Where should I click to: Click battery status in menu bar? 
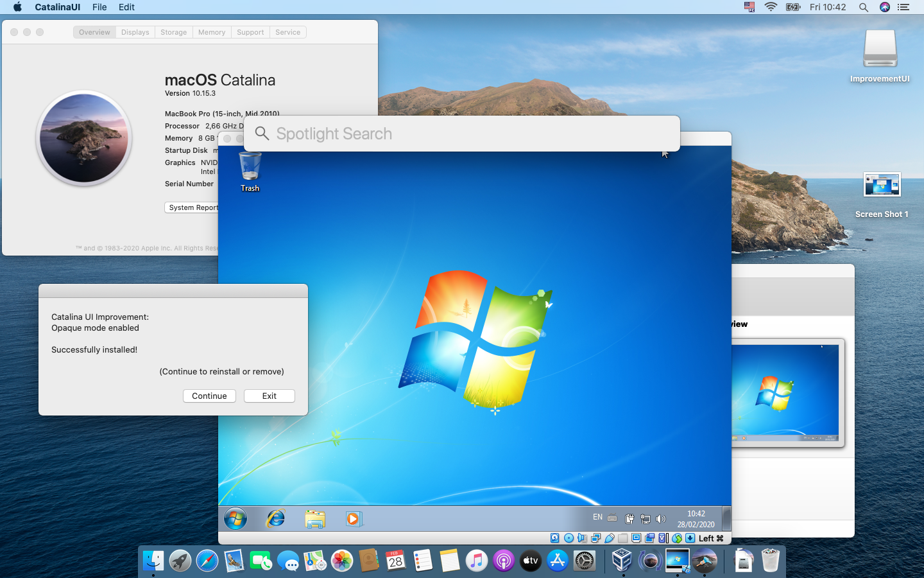(793, 7)
